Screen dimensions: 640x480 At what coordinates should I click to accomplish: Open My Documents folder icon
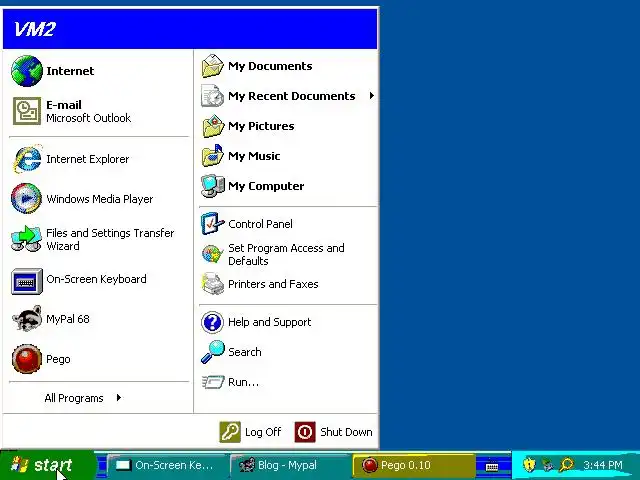click(x=213, y=66)
